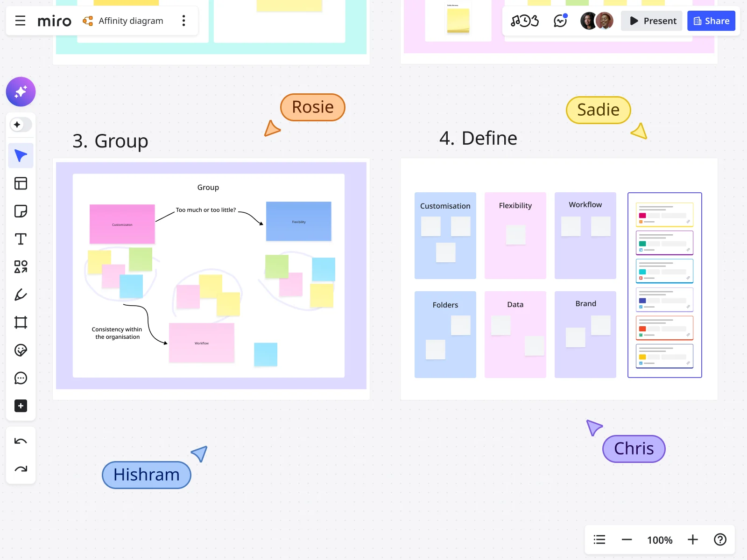Viewport: 747px width, 560px height.
Task: Open the stickers and emoji tool
Action: coord(21,350)
